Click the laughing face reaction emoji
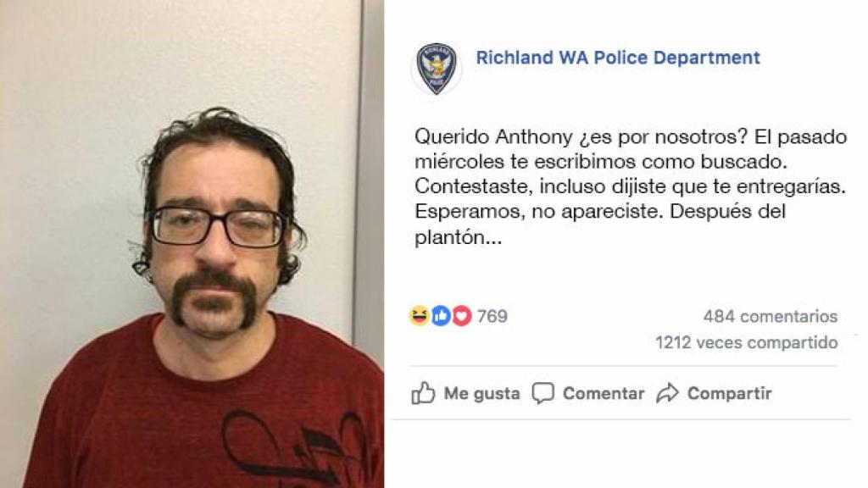 (x=420, y=315)
